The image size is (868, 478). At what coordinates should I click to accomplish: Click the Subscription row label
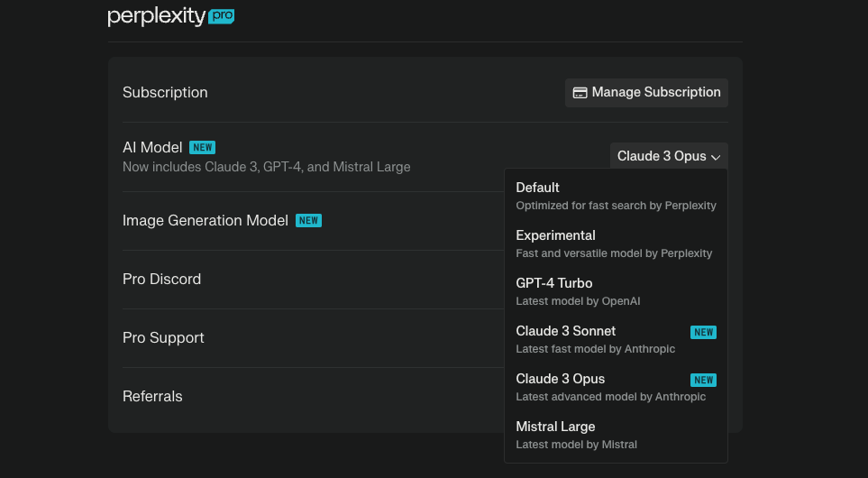coord(165,93)
